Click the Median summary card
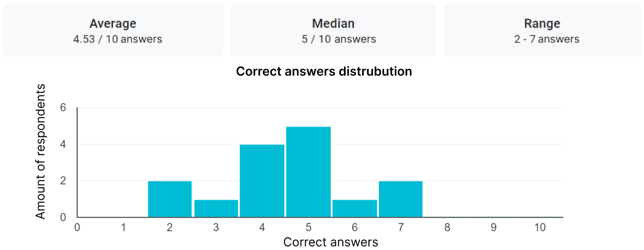644x250 pixels. (333, 30)
